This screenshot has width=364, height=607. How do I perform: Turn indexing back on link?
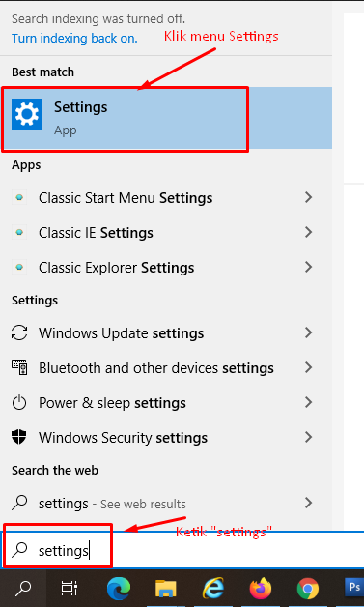(x=74, y=39)
